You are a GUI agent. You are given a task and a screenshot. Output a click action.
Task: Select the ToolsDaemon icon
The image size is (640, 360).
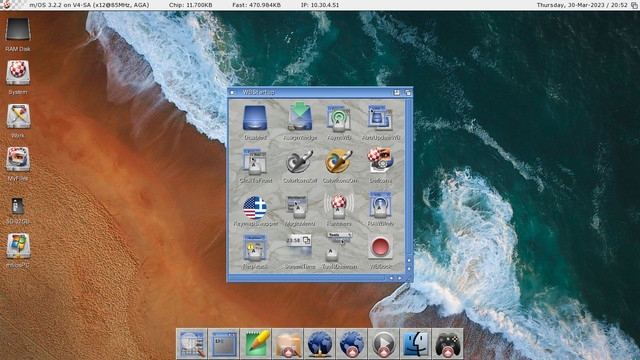tap(339, 246)
